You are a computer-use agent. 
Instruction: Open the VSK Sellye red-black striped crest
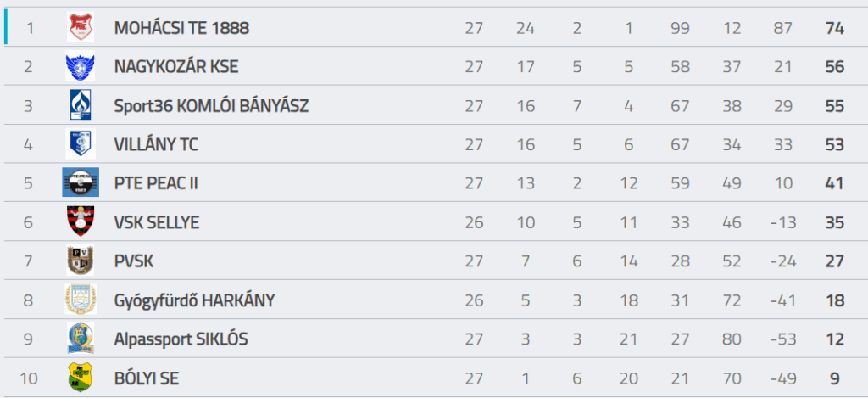(x=81, y=221)
